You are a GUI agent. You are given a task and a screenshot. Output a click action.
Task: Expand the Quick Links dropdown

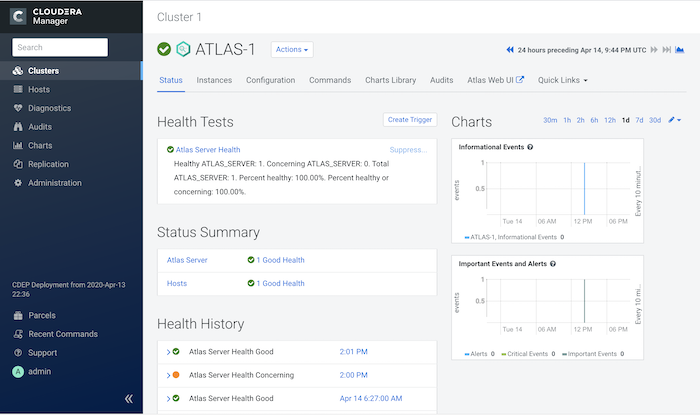tap(562, 80)
